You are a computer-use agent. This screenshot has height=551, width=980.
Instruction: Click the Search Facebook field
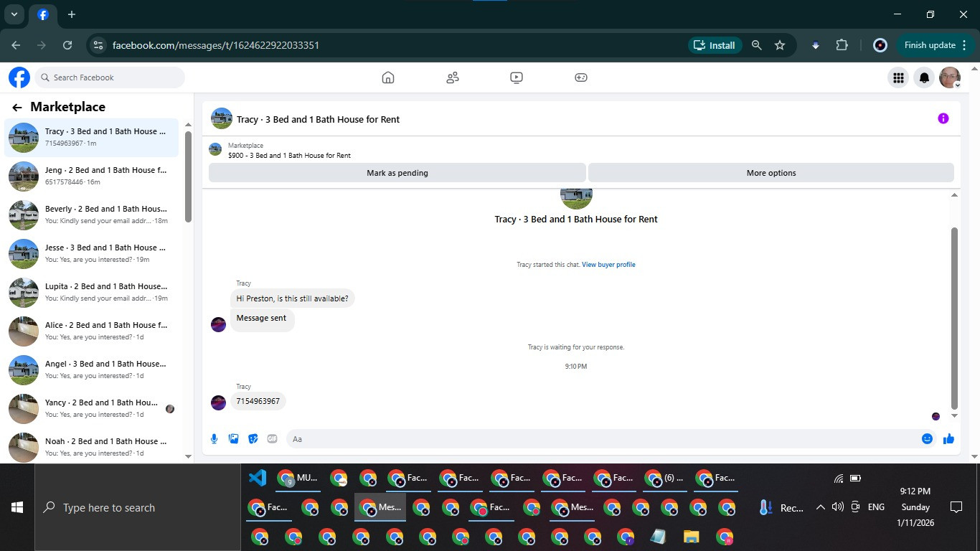pos(110,77)
